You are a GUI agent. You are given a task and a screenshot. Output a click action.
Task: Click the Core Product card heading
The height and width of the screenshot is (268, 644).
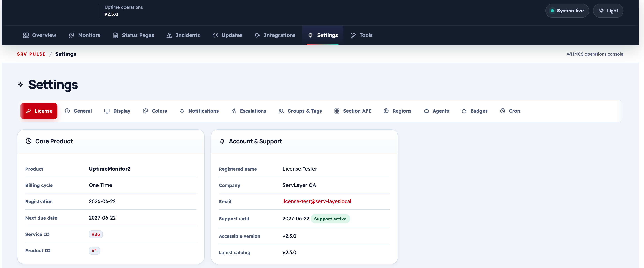54,141
